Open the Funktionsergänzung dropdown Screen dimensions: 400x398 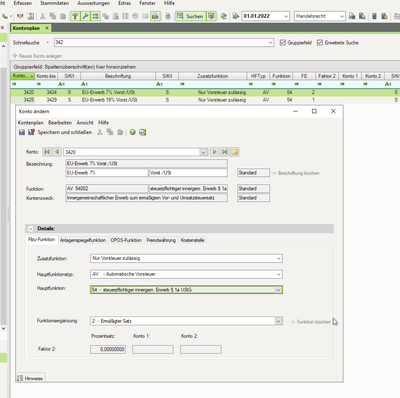tap(279, 321)
